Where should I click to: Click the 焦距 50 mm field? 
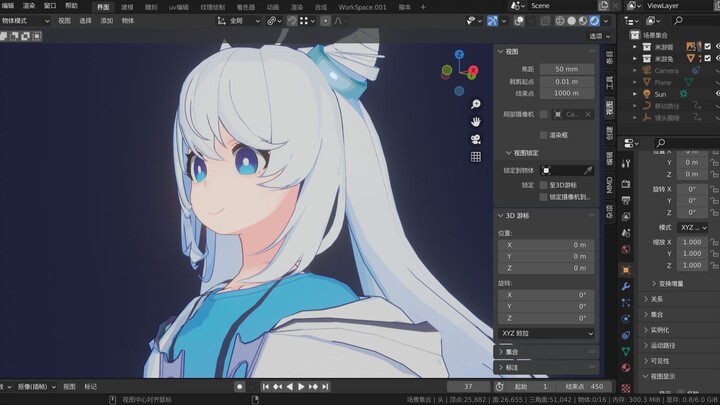point(567,69)
